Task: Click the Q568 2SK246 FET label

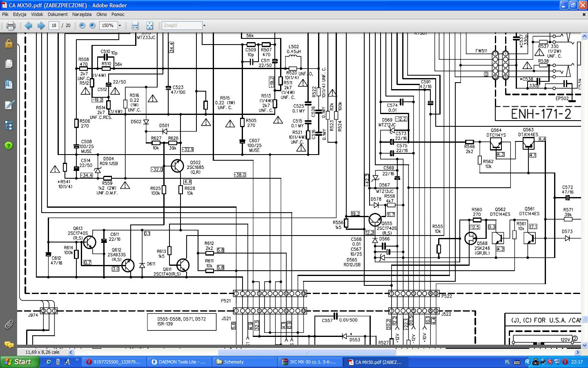Action: [x=482, y=248]
